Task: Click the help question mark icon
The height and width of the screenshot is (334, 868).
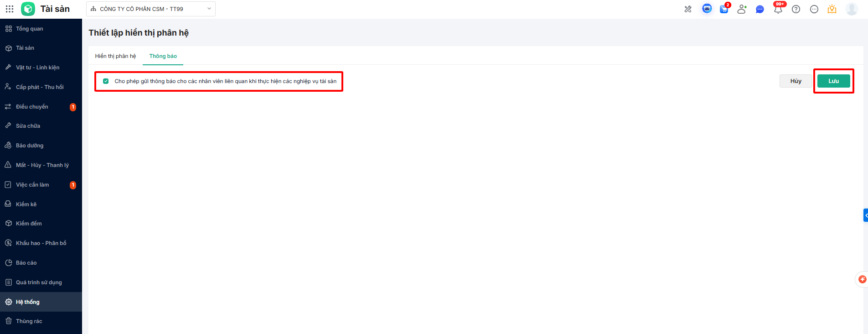Action: tap(796, 9)
